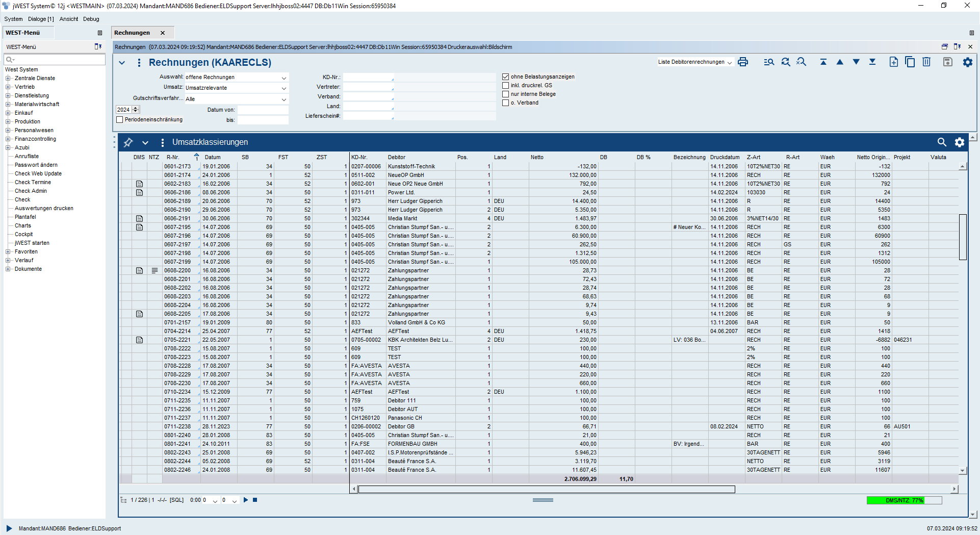Start the auto-refresh play button
The width and height of the screenshot is (980, 535).
click(246, 500)
